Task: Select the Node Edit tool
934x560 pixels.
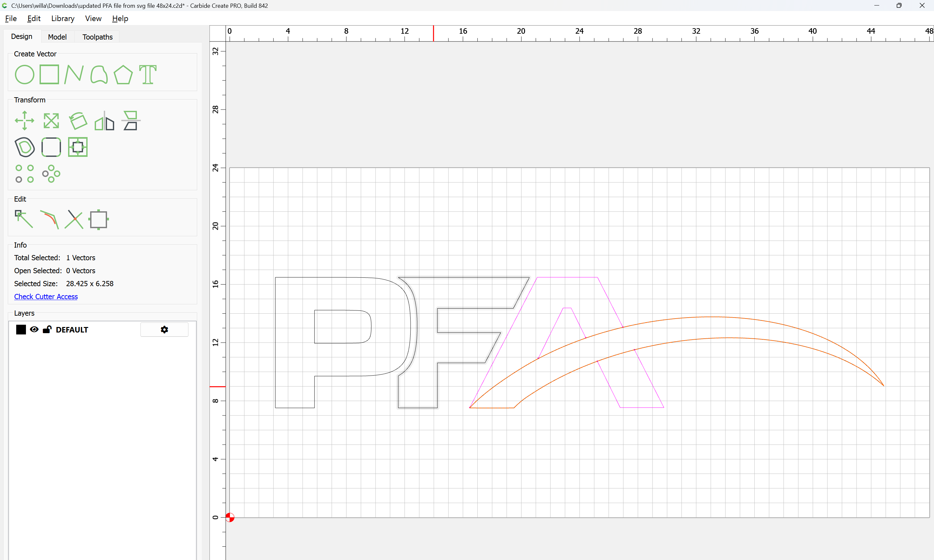Action: point(24,219)
